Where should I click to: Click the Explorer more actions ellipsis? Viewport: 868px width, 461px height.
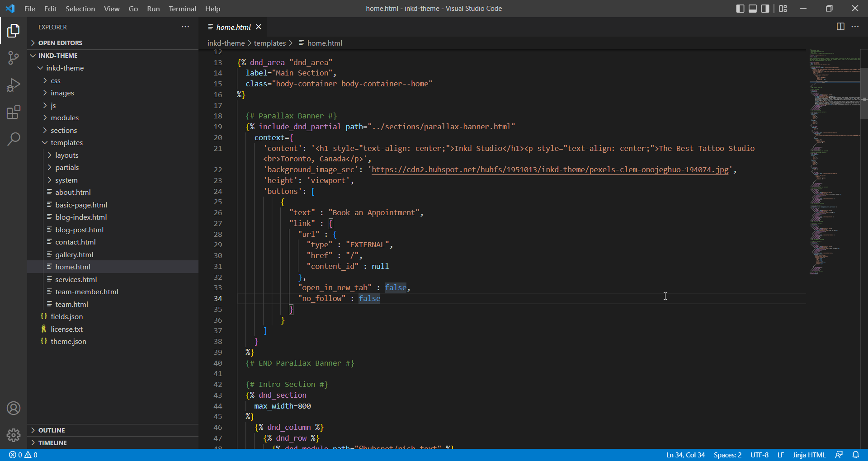tap(185, 27)
